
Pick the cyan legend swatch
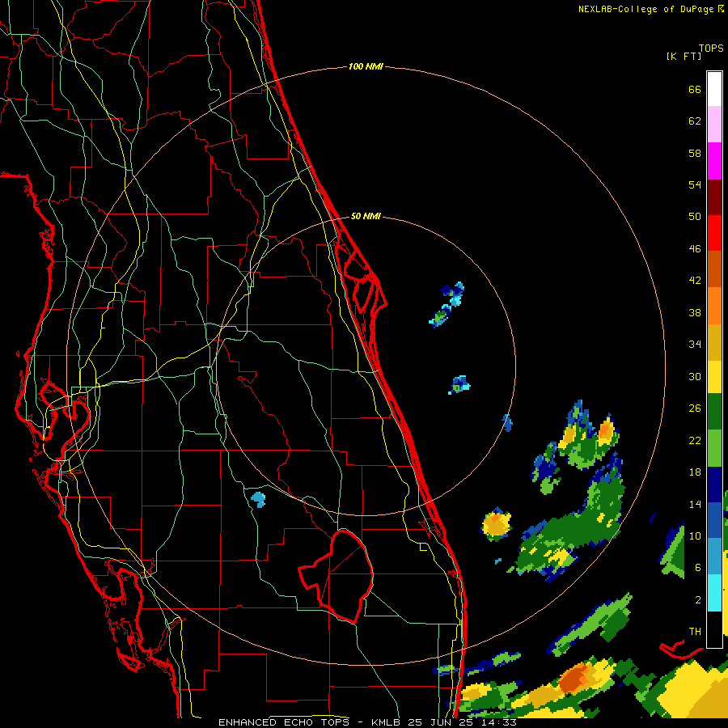pyautogui.click(x=714, y=593)
